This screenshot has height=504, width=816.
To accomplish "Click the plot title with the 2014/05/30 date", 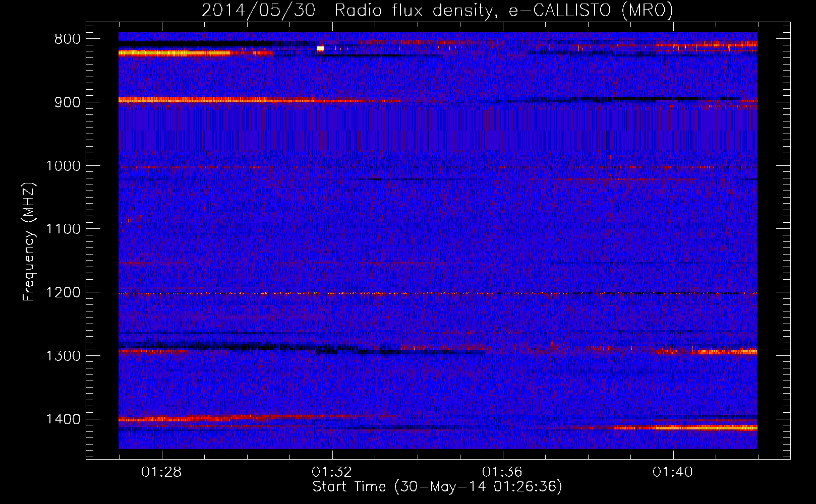I will coord(437,10).
